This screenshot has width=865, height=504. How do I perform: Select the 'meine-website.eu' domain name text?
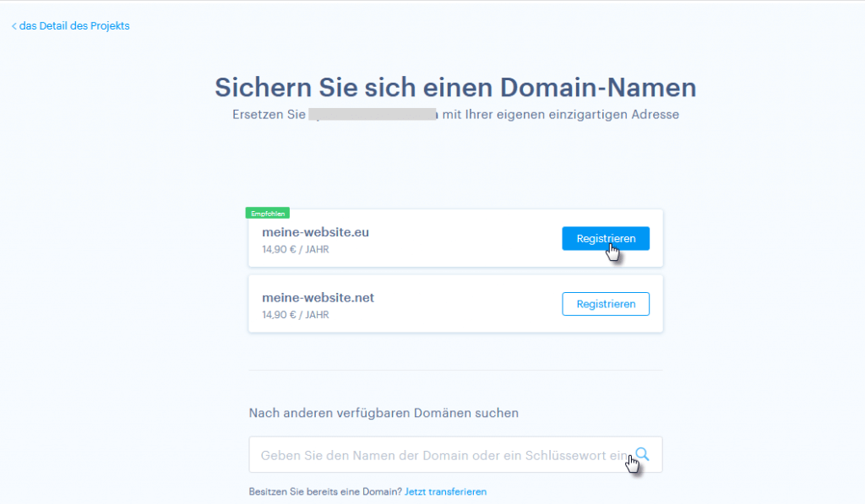pyautogui.click(x=316, y=232)
